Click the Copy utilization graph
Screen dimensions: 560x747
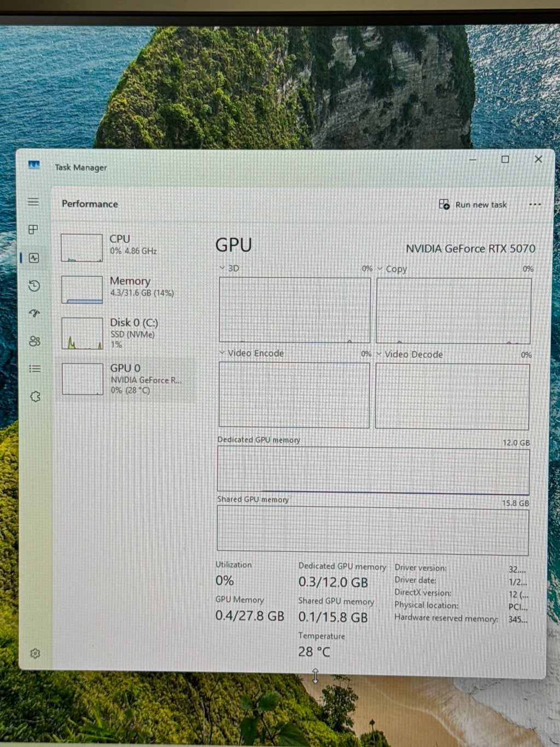click(x=453, y=311)
